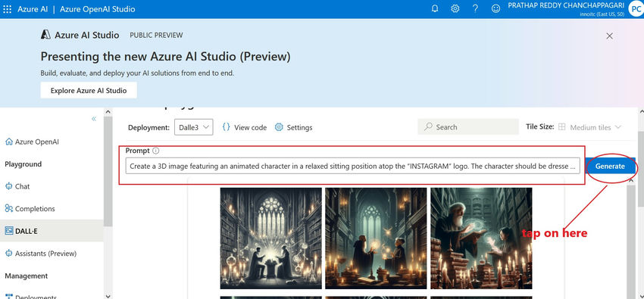
Task: Open the Deployment dropdown showing Dalle3
Action: click(x=193, y=128)
